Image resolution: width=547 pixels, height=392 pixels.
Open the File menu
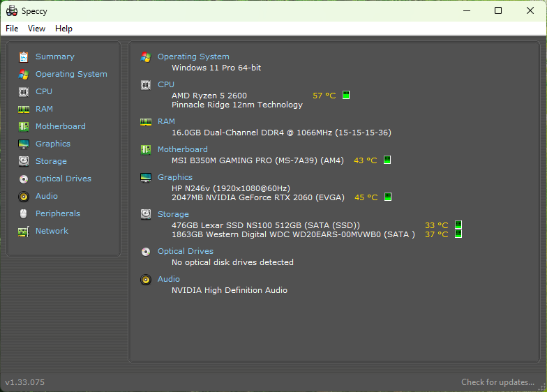pos(12,29)
